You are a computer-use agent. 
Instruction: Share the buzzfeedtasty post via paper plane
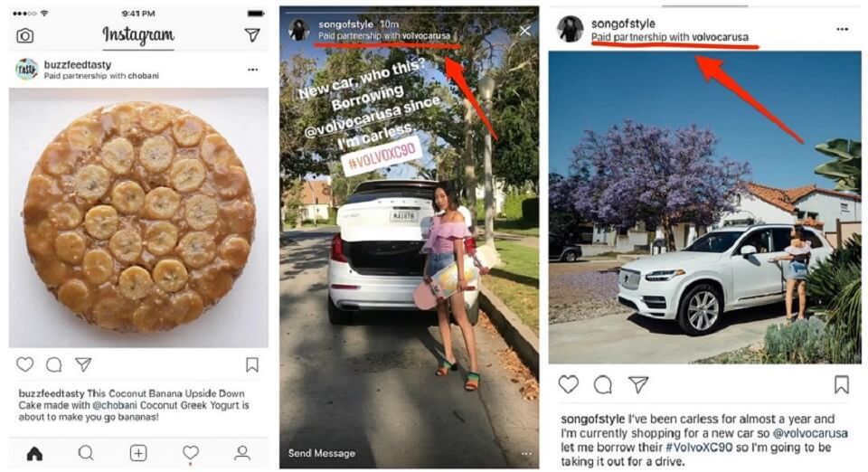[83, 364]
